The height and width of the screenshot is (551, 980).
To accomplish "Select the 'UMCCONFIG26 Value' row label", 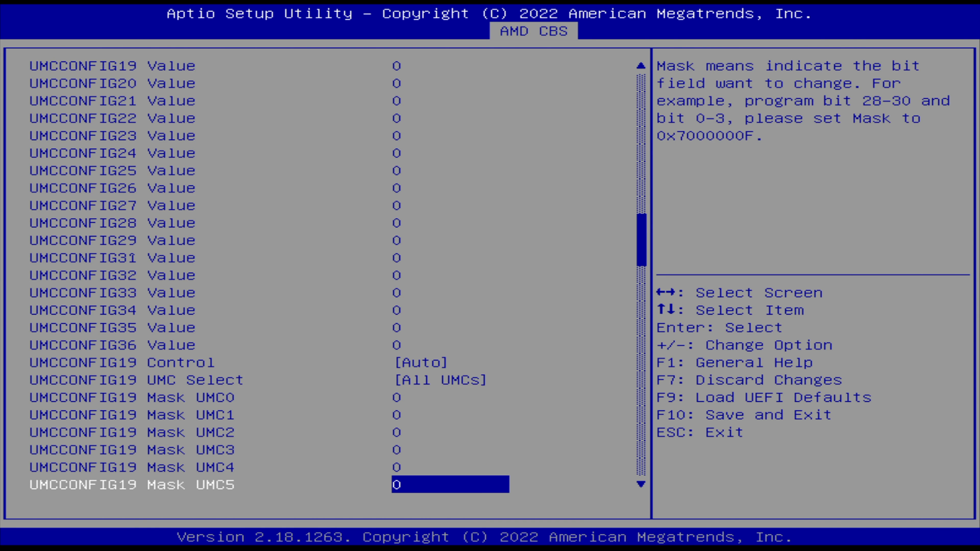I will click(x=113, y=188).
